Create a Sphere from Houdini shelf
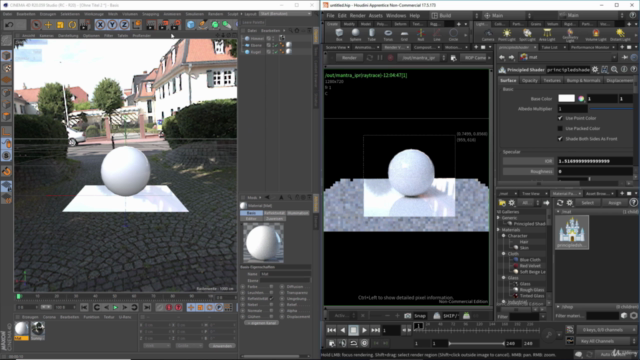640x360 pixels. [x=356, y=35]
